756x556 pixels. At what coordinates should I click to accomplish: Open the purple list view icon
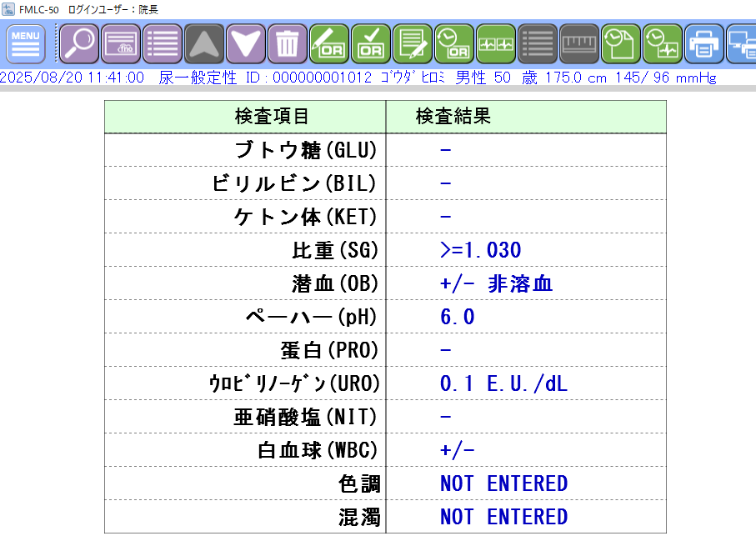[x=163, y=44]
